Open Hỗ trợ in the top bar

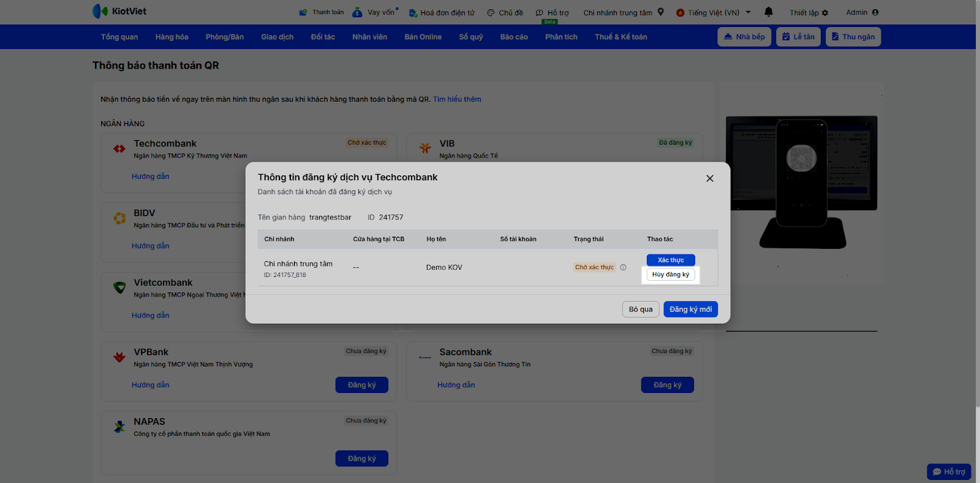tap(552, 12)
